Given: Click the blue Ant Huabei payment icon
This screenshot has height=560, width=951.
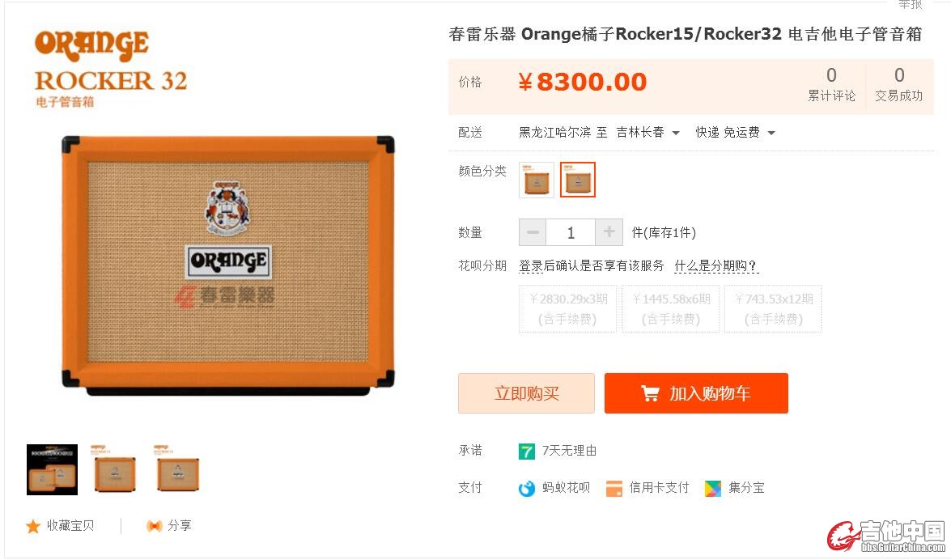Looking at the screenshot, I should pyautogui.click(x=526, y=489).
